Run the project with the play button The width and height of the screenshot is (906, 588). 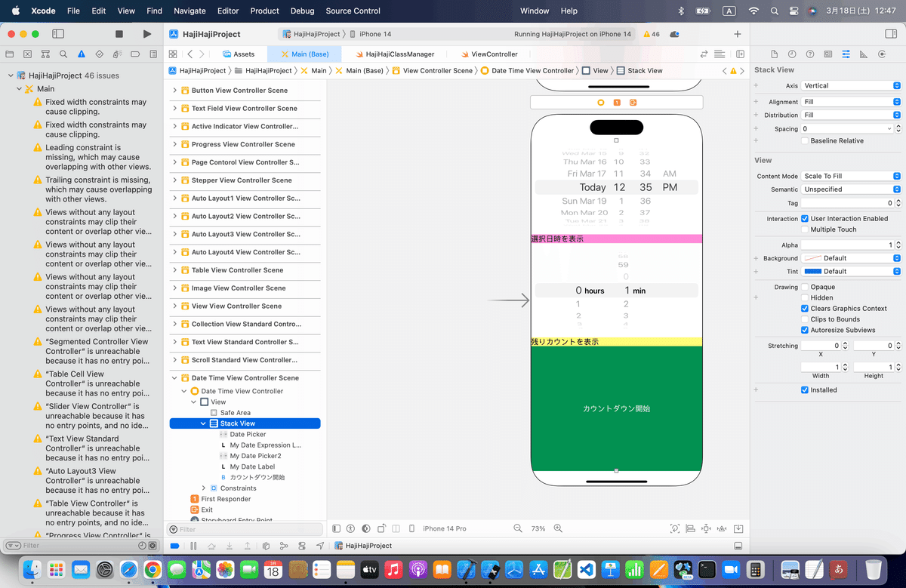coord(146,34)
